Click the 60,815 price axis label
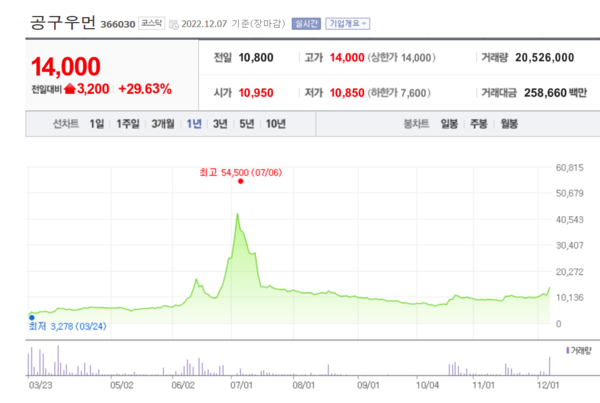The width and height of the screenshot is (600, 403). click(x=569, y=167)
